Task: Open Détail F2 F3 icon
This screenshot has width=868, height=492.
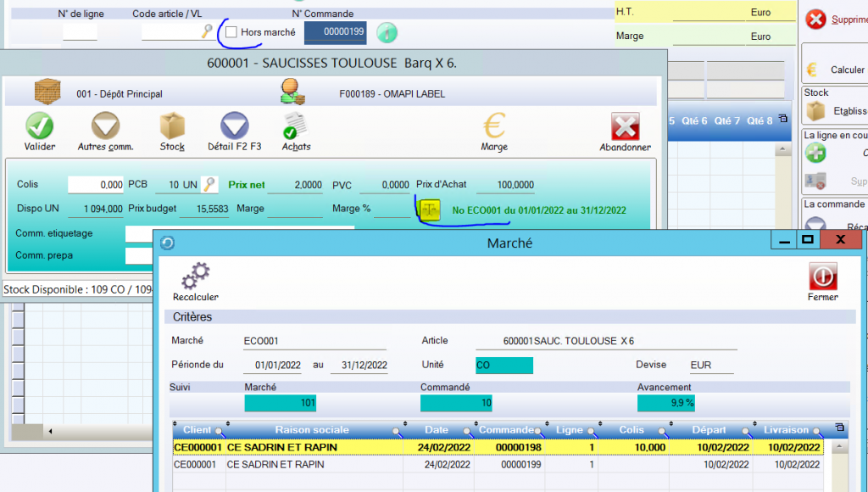Action: [235, 126]
